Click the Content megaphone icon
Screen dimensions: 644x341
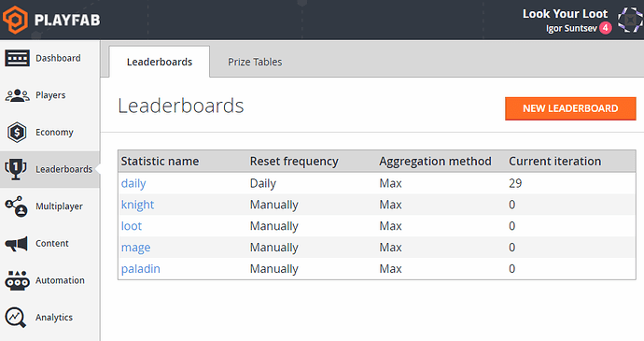pyautogui.click(x=17, y=244)
